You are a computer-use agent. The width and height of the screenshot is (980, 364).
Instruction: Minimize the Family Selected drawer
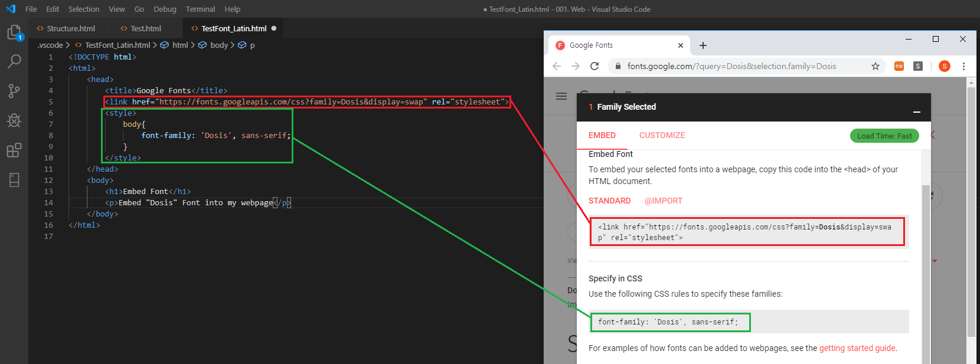tap(917, 112)
